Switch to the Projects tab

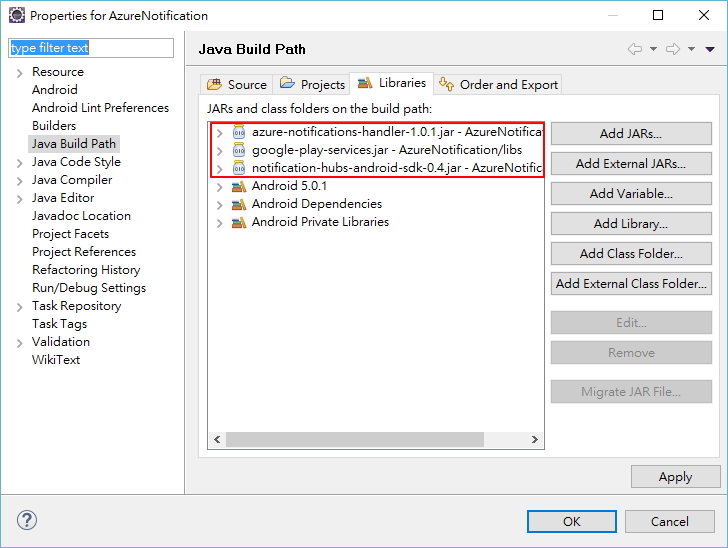pos(312,85)
